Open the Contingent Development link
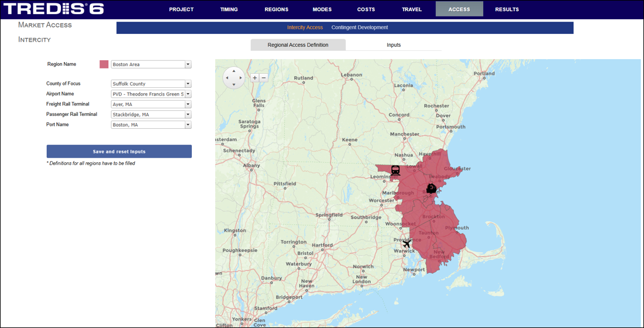644x328 pixels. pos(359,28)
